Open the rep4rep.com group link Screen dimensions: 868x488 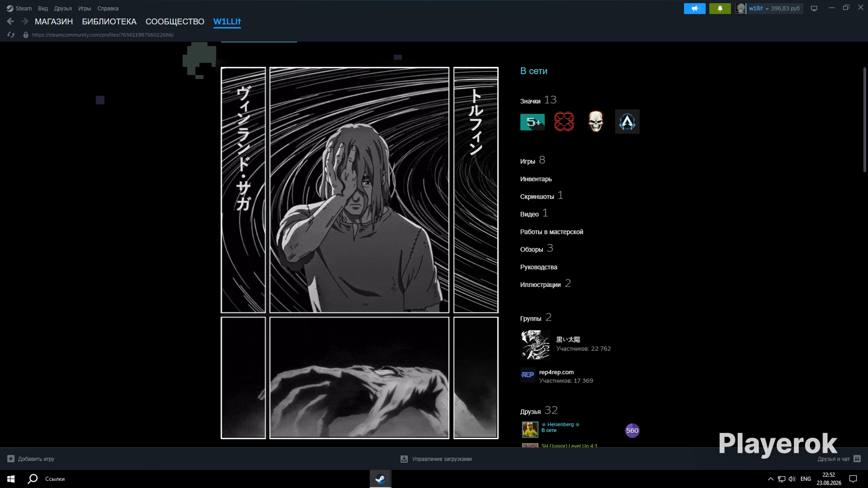click(557, 372)
